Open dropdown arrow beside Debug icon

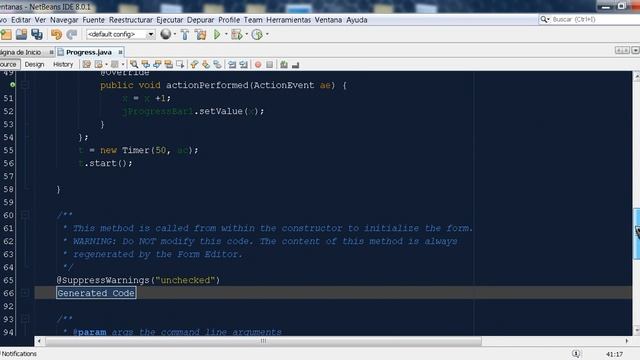[247, 34]
